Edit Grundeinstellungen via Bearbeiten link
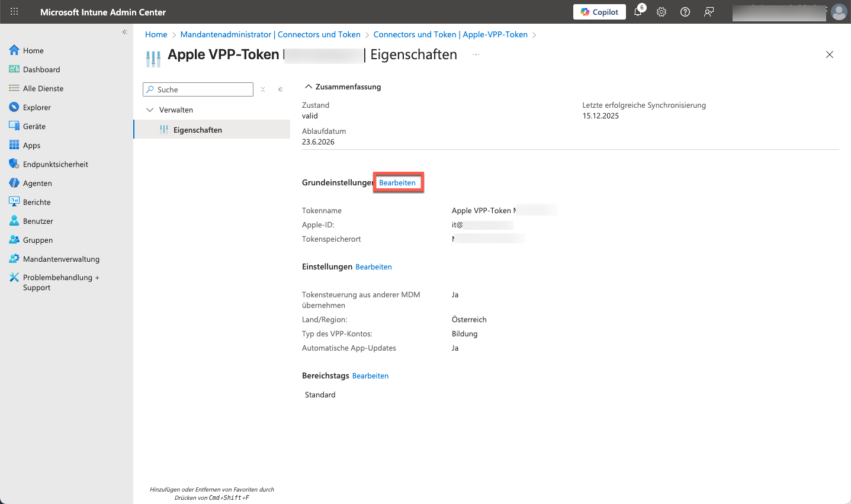The image size is (851, 504). point(397,183)
